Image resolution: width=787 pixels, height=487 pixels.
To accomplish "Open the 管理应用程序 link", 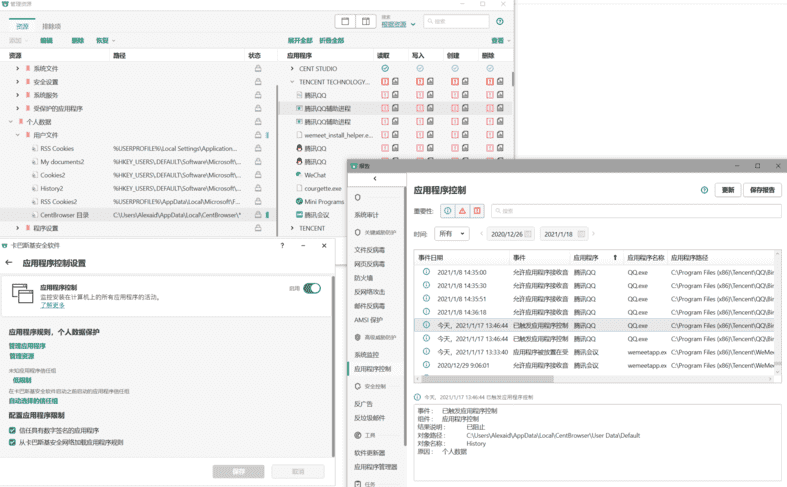I will click(x=27, y=345).
